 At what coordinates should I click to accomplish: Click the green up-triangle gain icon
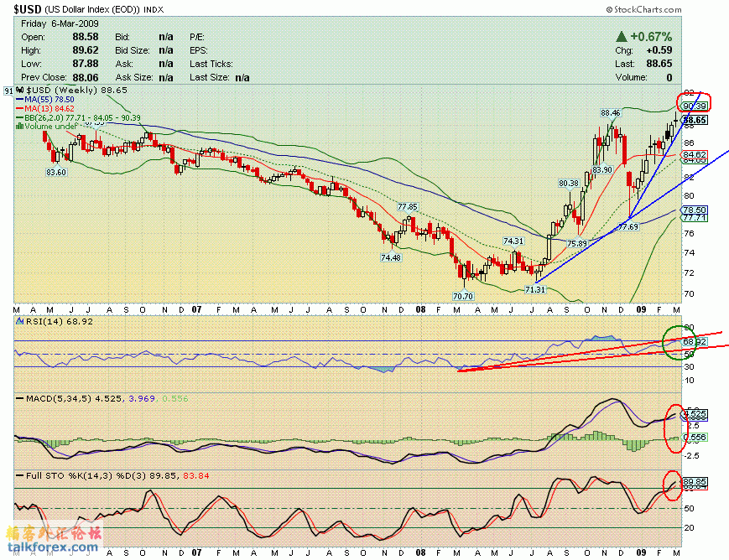pos(622,36)
